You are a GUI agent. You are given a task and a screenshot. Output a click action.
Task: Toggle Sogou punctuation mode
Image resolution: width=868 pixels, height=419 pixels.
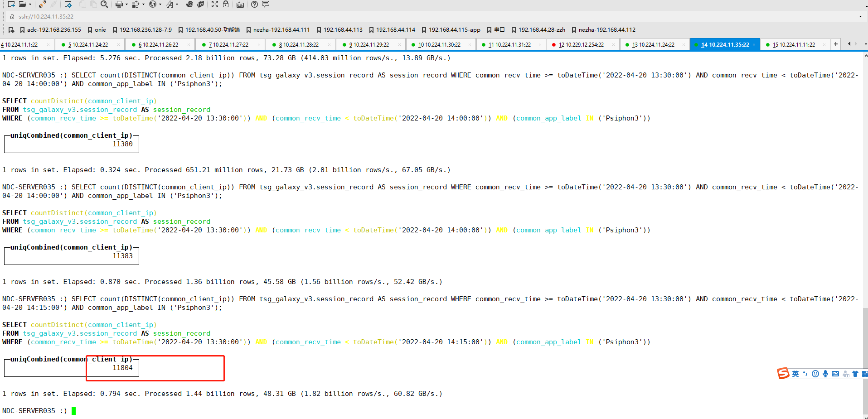pyautogui.click(x=805, y=374)
